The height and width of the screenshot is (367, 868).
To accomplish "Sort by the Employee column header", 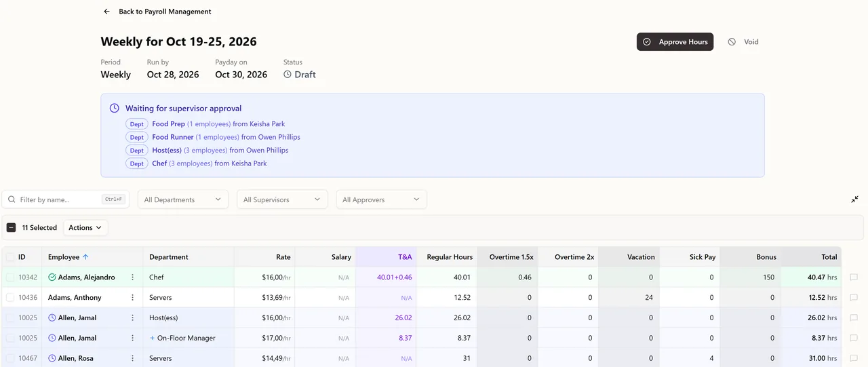I will [x=68, y=257].
